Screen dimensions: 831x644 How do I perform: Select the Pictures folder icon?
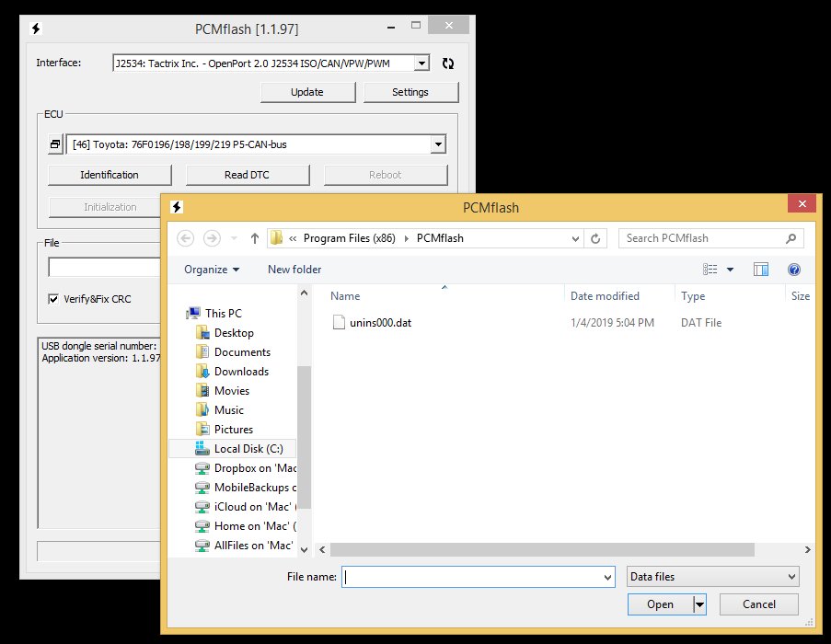[202, 430]
